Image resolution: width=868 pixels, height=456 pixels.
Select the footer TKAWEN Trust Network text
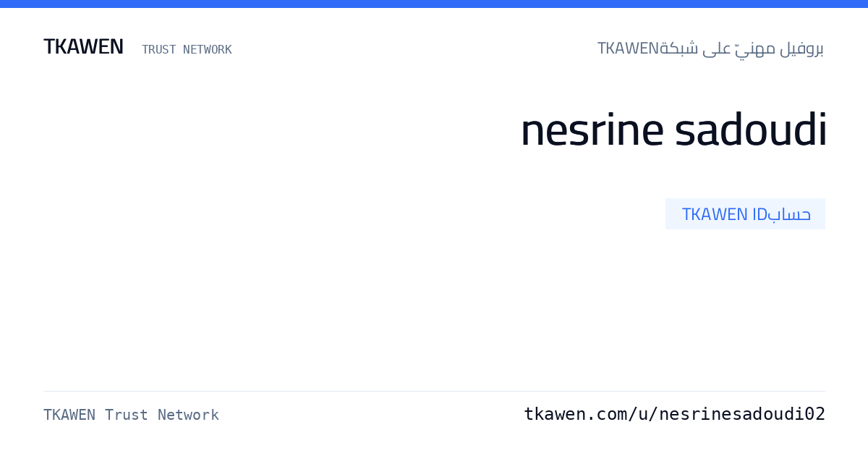pos(131,415)
